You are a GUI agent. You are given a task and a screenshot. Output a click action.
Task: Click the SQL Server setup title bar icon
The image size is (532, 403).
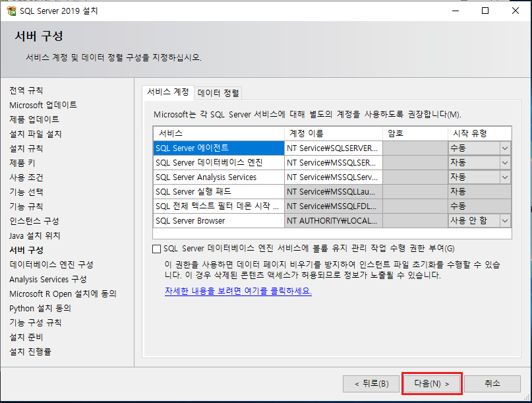[x=11, y=11]
